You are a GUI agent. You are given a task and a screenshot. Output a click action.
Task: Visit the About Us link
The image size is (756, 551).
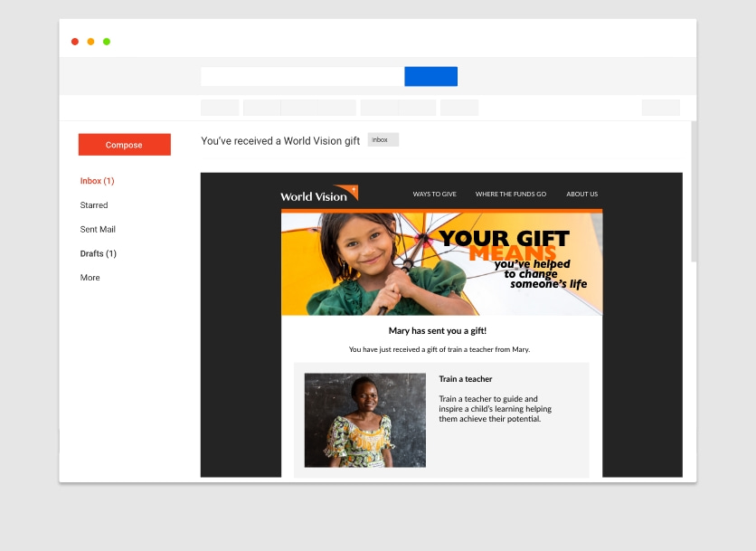coord(581,195)
